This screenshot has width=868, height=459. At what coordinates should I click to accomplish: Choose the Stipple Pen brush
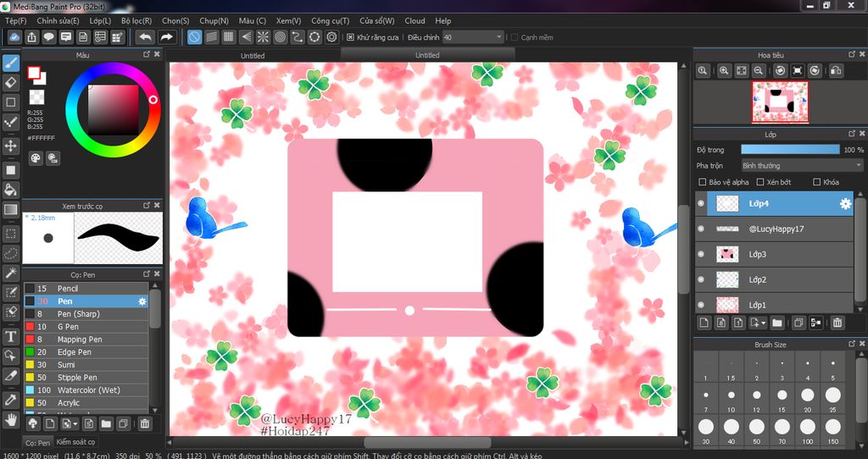tap(86, 378)
